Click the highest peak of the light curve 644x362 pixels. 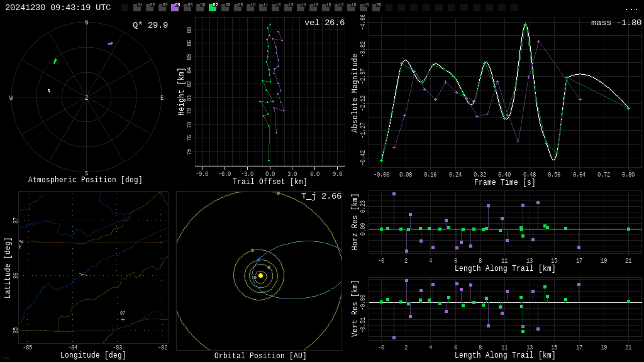[525, 24]
